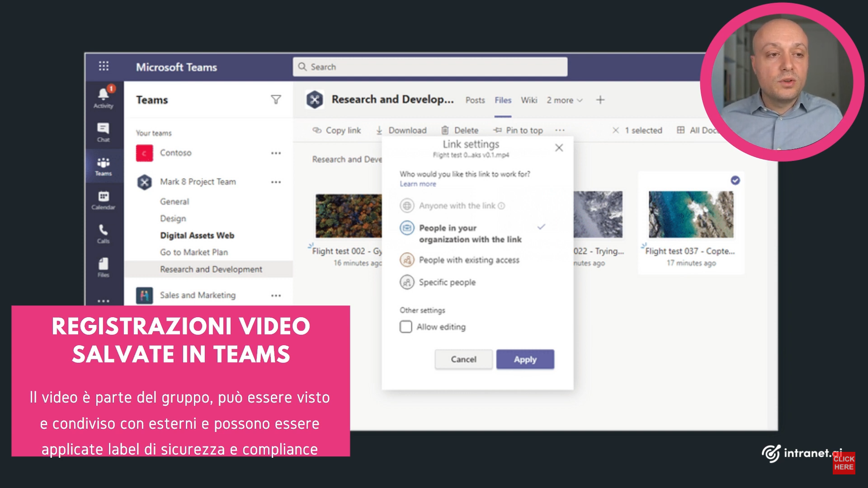Select the Teams icon in the rail
Screen dimensions: 868x488
[104, 166]
